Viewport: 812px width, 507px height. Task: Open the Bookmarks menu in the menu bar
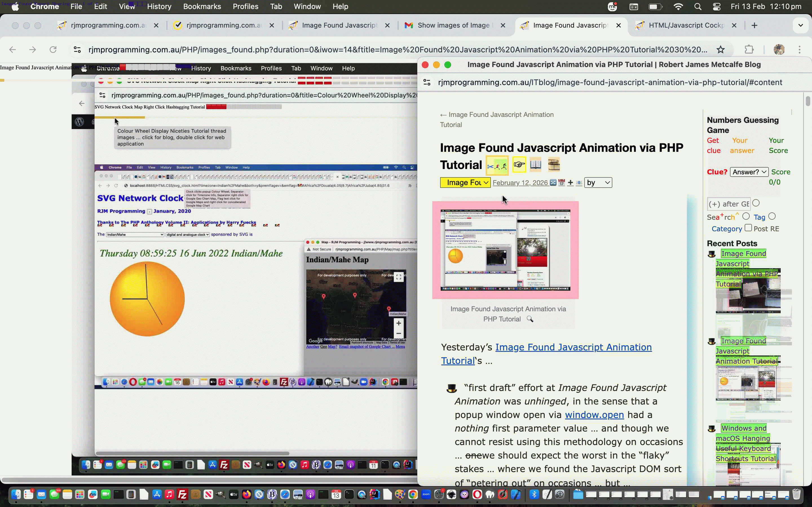click(x=202, y=6)
